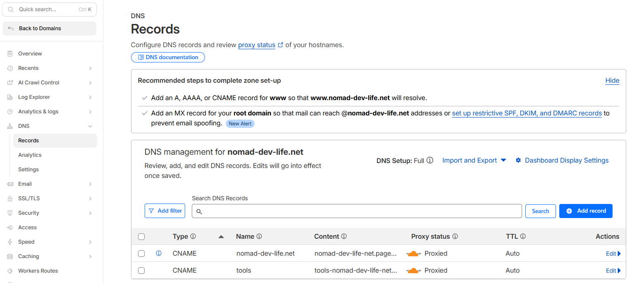The width and height of the screenshot is (644, 283).
Task: Click the orange cloud icon on tools row
Action: point(413,271)
